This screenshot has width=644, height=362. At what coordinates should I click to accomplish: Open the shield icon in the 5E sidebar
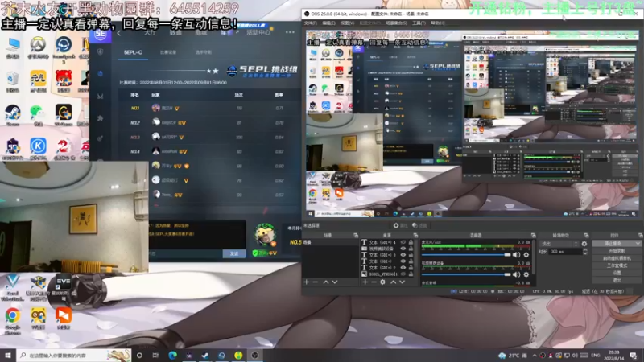click(100, 51)
